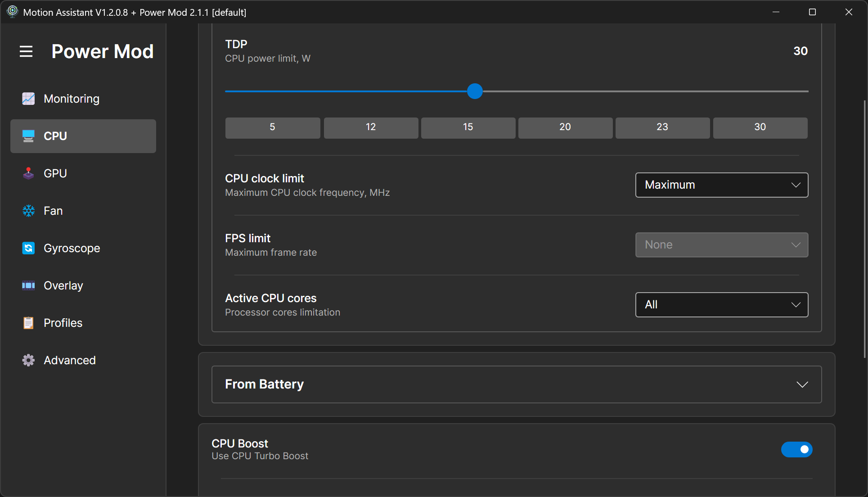Click the vertical scrollbar on the right
The height and width of the screenshot is (497, 868).
(x=864, y=230)
